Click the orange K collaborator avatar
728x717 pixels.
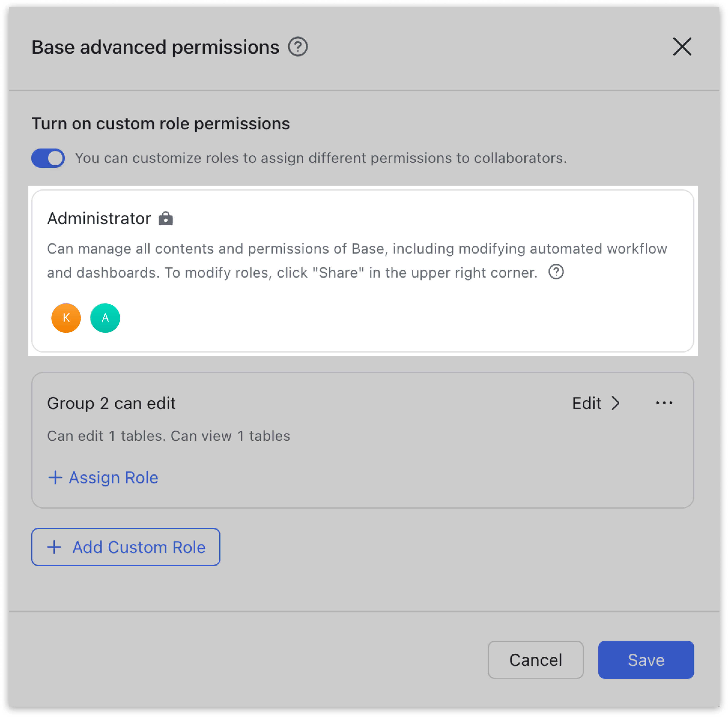point(66,318)
